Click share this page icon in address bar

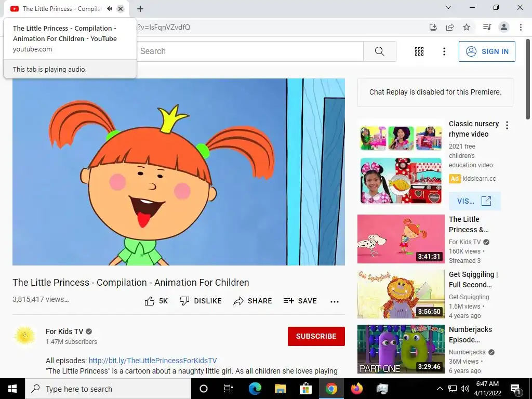[x=450, y=27]
